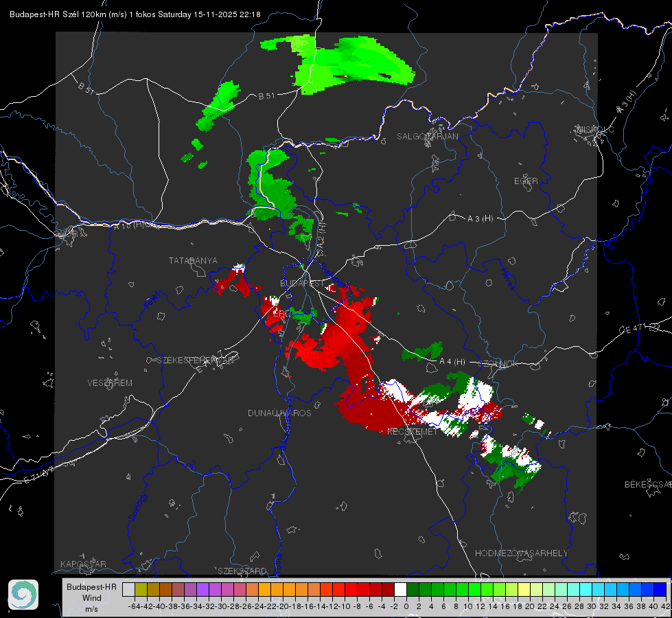Click the A 4 (H) road label

click(x=452, y=362)
